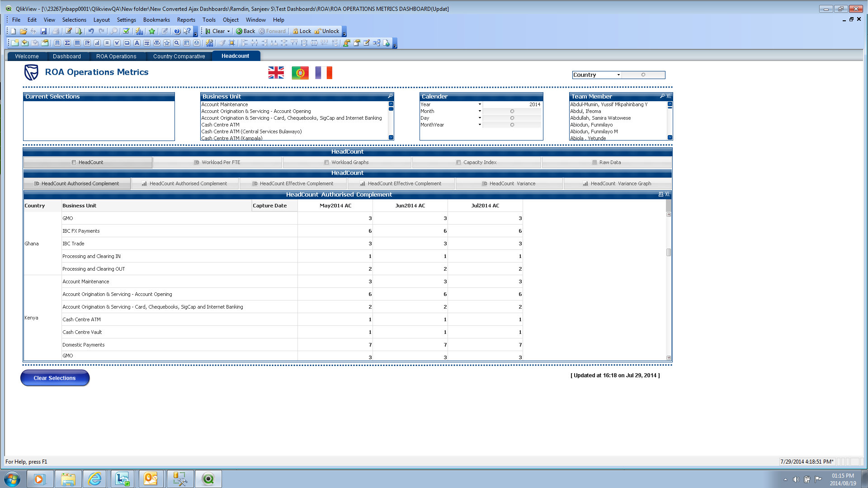Click the Create Statistics Box sigma icon
This screenshot has width=868, height=488.
click(x=67, y=43)
